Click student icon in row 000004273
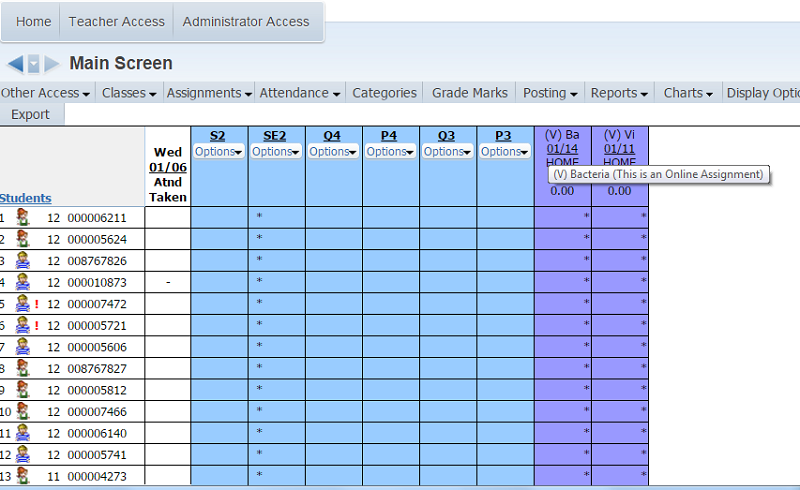Screen dimensions: 800x490 click(x=23, y=475)
